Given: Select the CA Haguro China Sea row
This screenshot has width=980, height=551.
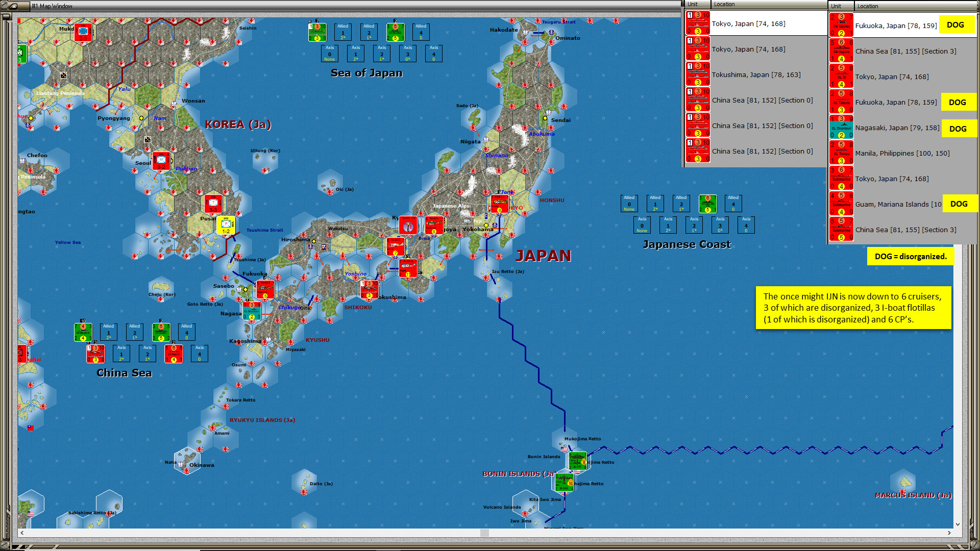Looking at the screenshot, I should (x=902, y=51).
